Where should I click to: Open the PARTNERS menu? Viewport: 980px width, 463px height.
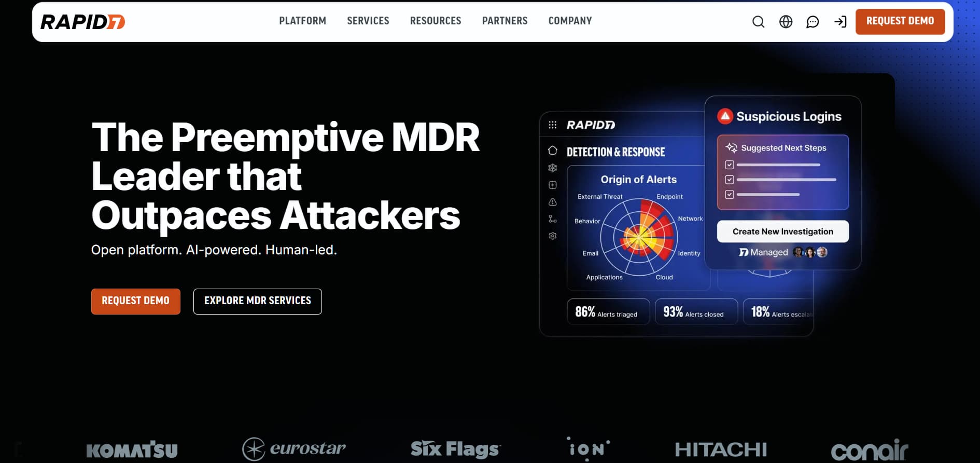(x=505, y=21)
